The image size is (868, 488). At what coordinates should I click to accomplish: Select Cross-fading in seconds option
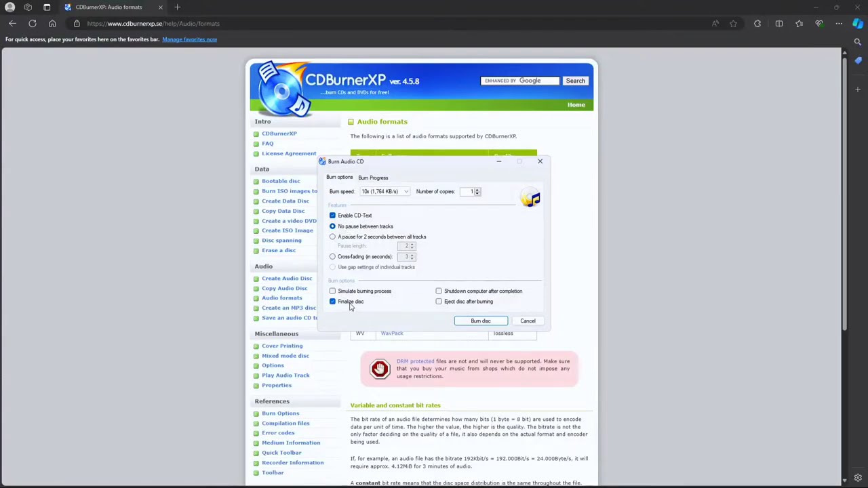332,257
